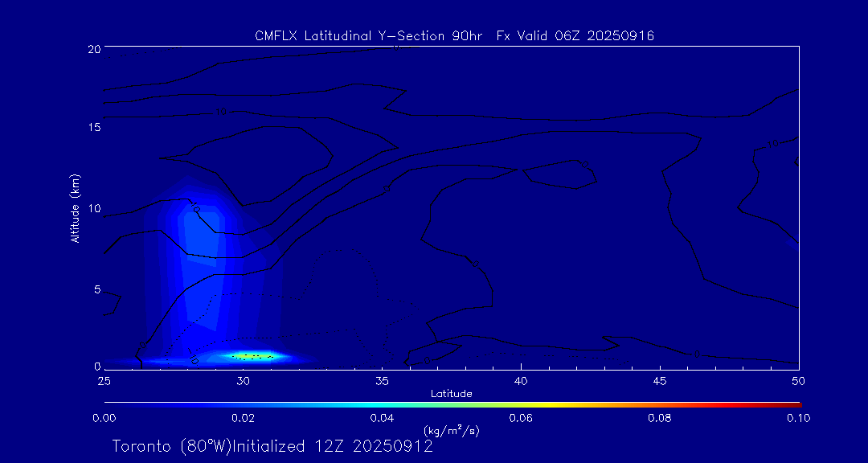The width and height of the screenshot is (868, 463).
Task: Click the kg/m²/s units label
Action: coord(451,431)
